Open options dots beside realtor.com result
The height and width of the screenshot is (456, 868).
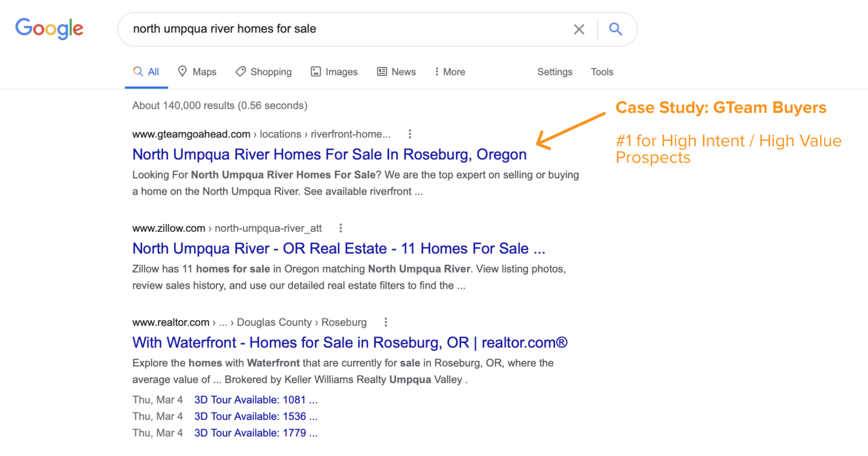[385, 322]
